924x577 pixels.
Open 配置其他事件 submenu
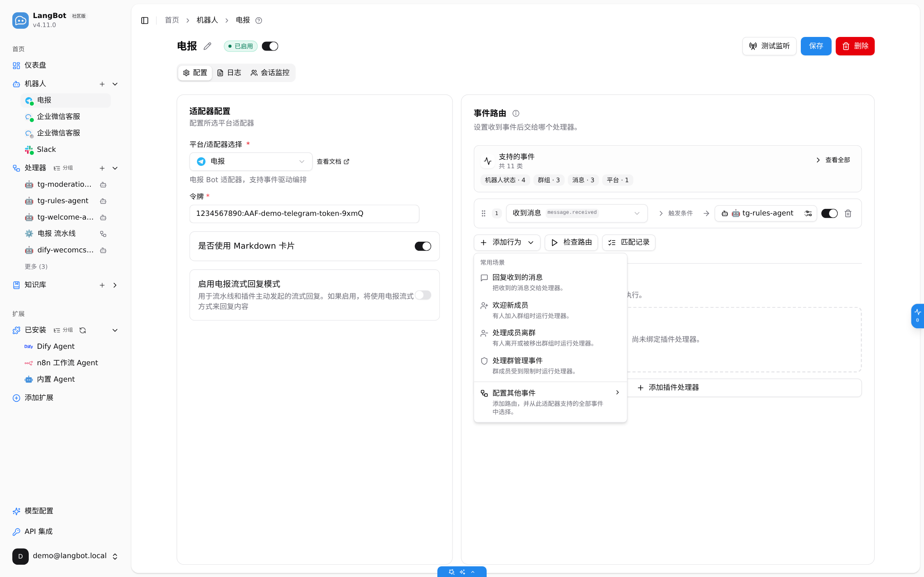point(550,402)
